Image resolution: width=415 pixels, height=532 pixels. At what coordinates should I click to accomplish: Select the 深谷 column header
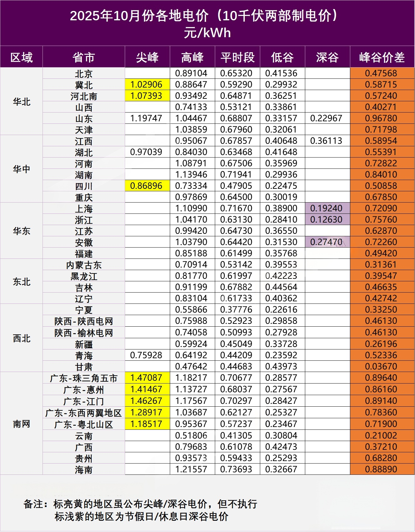coord(327,57)
